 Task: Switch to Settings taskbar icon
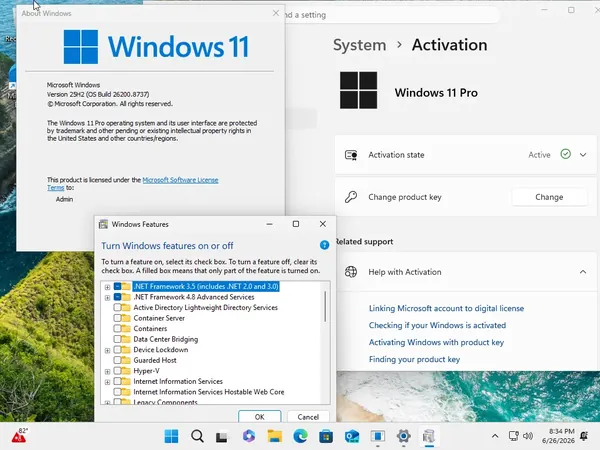tap(403, 436)
